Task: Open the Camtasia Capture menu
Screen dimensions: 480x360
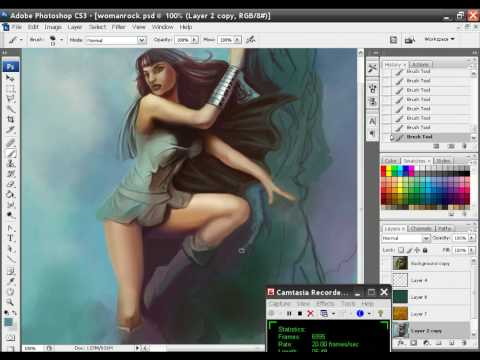Action: [x=280, y=303]
